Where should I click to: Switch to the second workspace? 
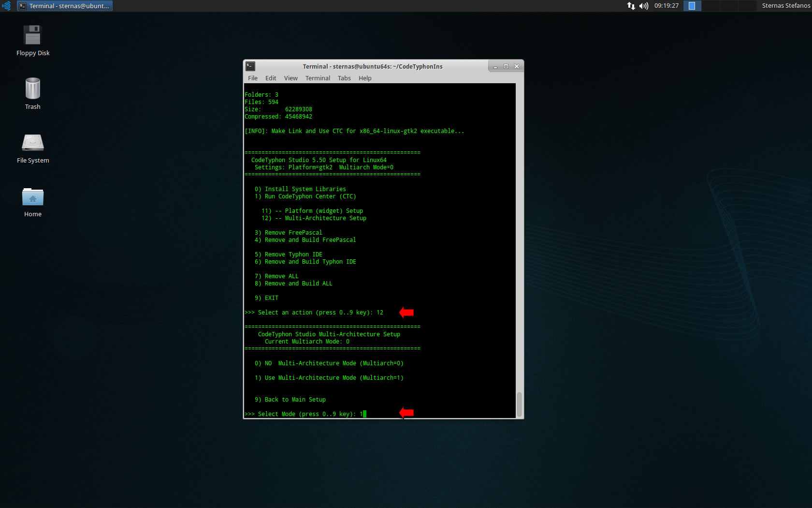coord(710,6)
